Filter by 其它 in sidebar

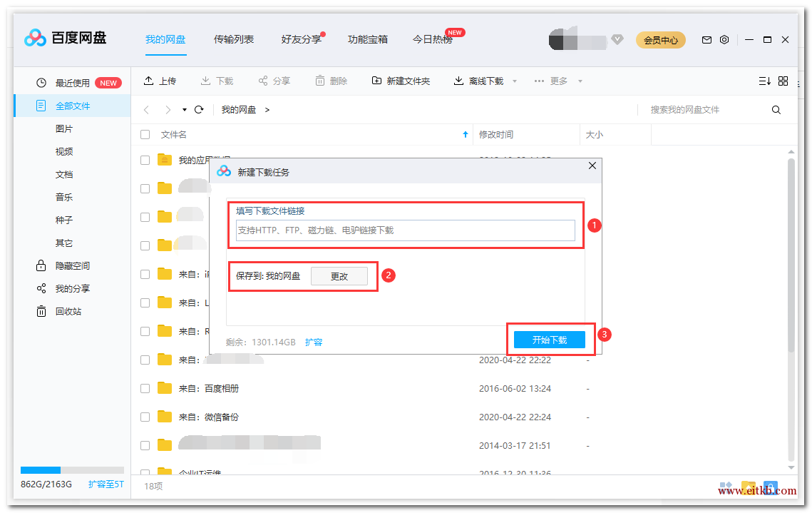point(64,243)
